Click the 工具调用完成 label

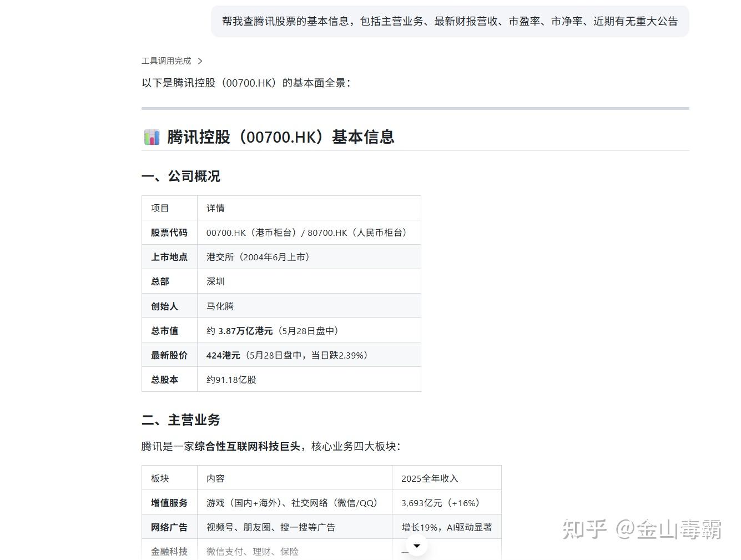[166, 61]
